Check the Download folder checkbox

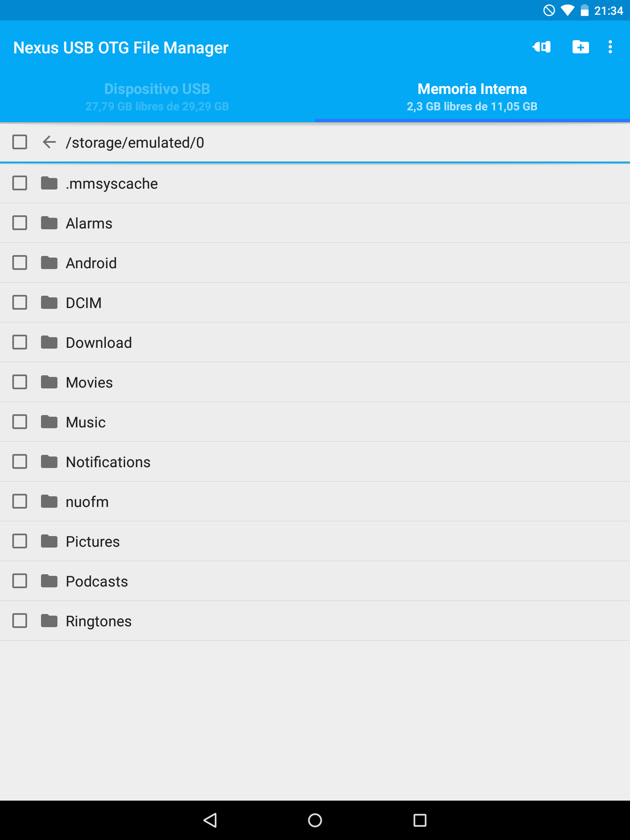coord(20,342)
